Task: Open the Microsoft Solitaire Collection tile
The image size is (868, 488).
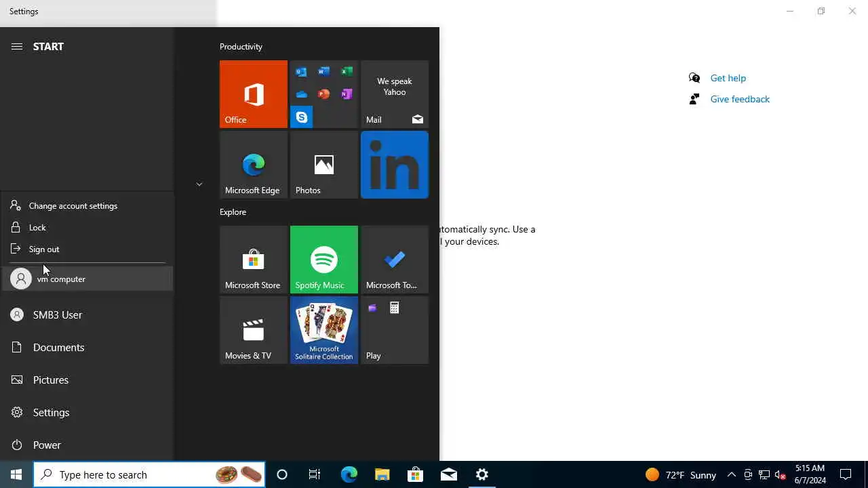Action: pos(324,330)
